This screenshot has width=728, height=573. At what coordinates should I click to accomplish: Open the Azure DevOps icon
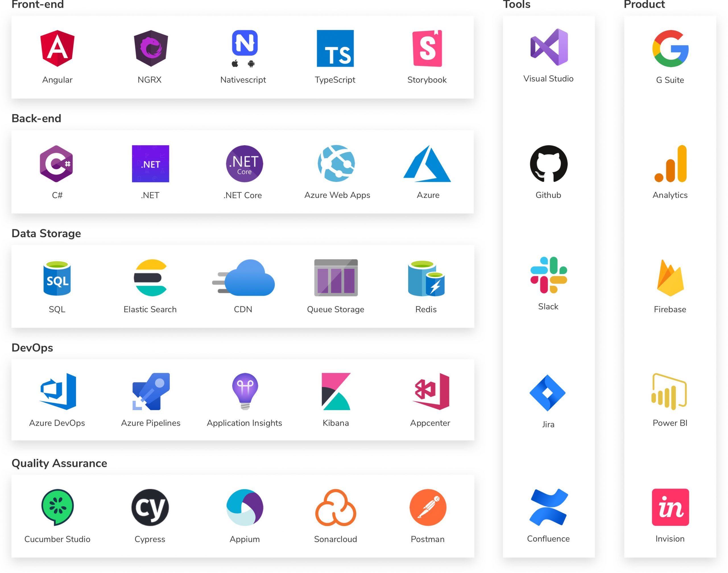(58, 392)
